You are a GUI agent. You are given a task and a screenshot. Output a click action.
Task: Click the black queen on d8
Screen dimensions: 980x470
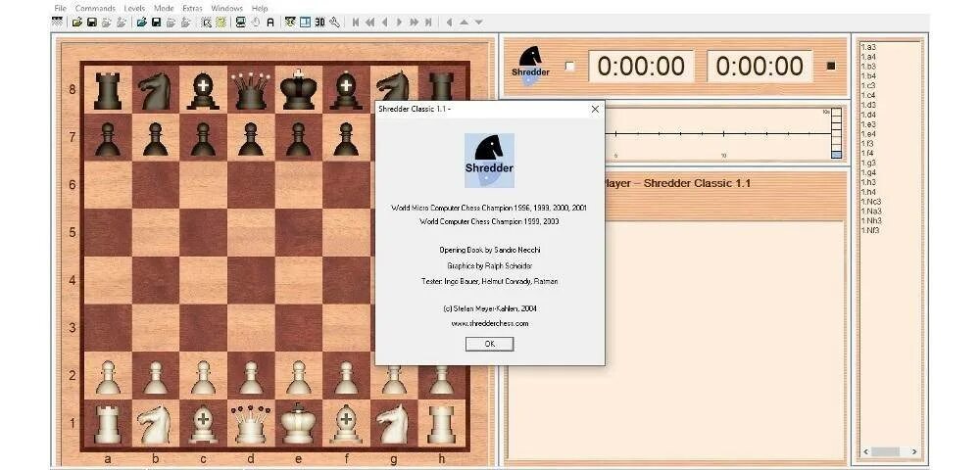click(250, 90)
